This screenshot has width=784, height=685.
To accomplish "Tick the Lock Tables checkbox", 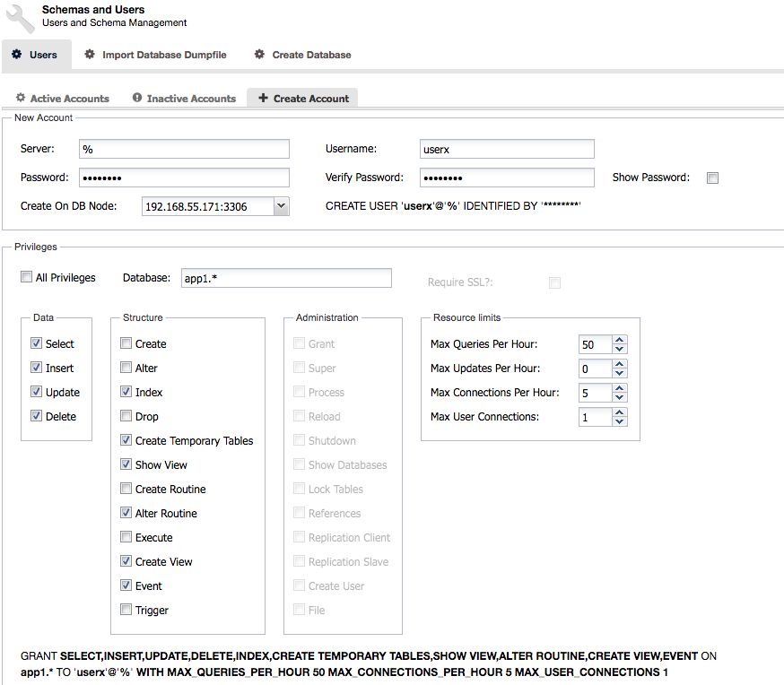I will (x=299, y=488).
